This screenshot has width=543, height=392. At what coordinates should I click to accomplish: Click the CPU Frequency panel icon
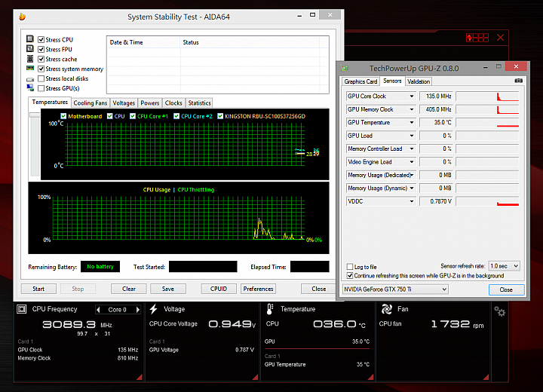tap(22, 309)
